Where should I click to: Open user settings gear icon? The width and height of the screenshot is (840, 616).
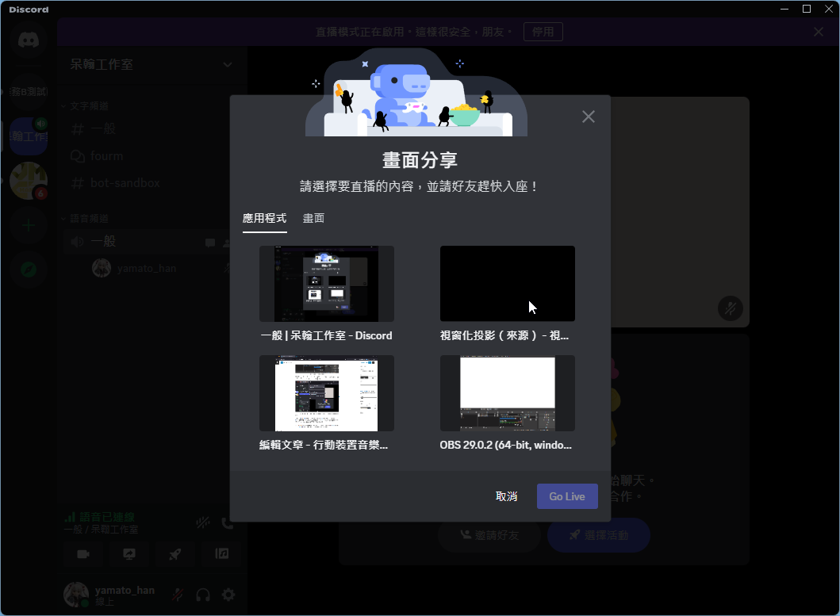(228, 595)
